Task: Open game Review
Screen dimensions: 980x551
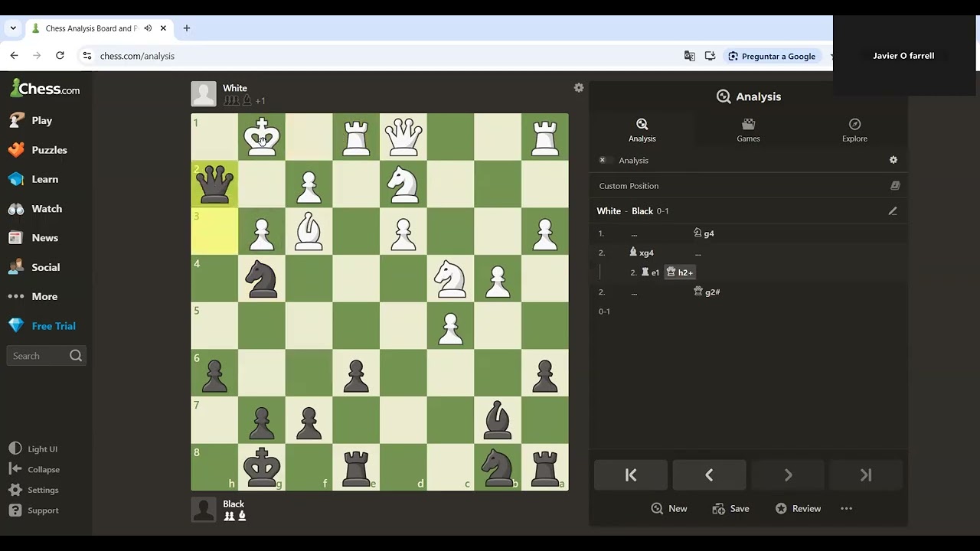Action: [x=798, y=509]
